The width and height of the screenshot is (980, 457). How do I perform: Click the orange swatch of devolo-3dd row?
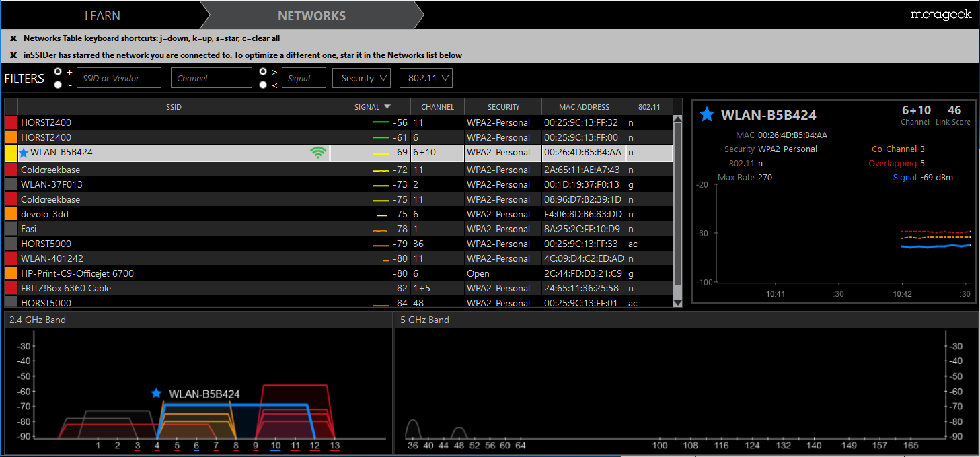click(x=11, y=214)
